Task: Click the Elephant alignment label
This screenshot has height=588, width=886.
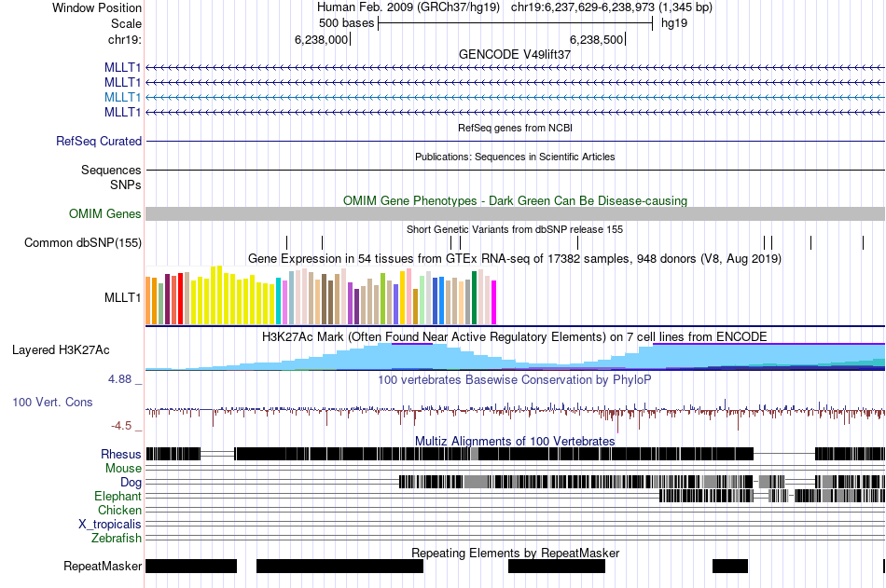Action: (x=118, y=496)
